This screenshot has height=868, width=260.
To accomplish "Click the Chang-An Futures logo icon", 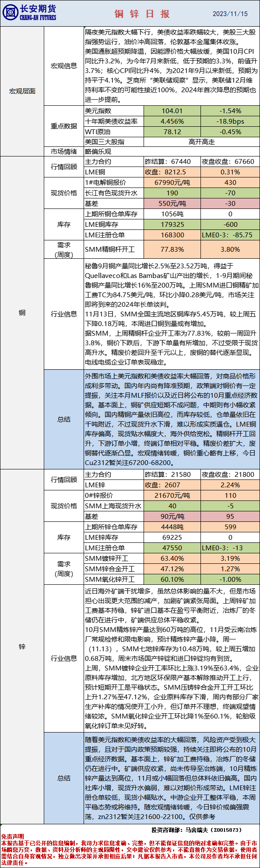I will 10,13.
